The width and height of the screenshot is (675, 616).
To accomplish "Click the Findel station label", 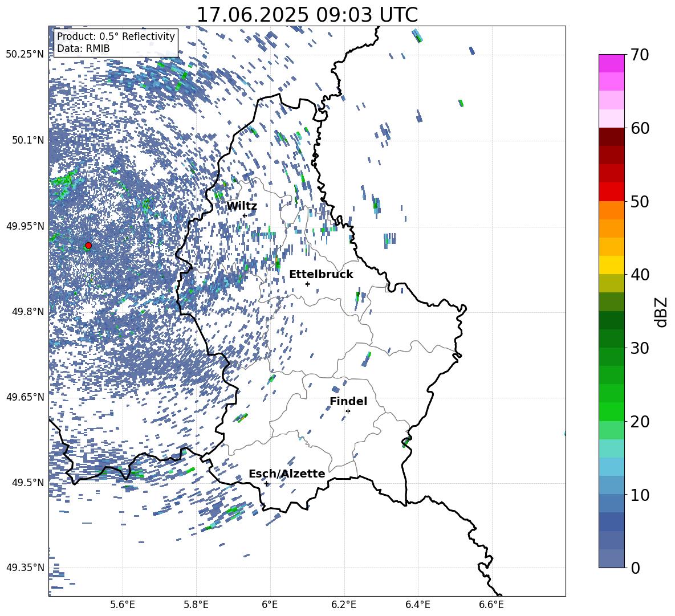I will [x=348, y=401].
